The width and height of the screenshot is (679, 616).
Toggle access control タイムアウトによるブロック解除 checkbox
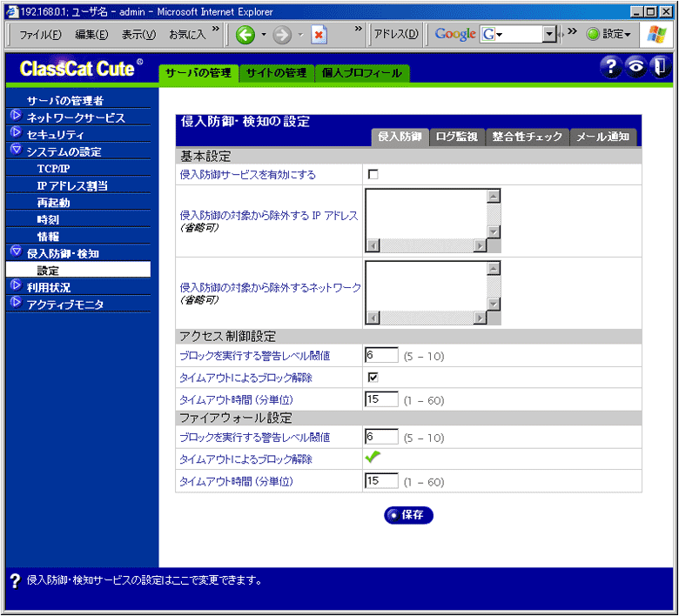373,378
